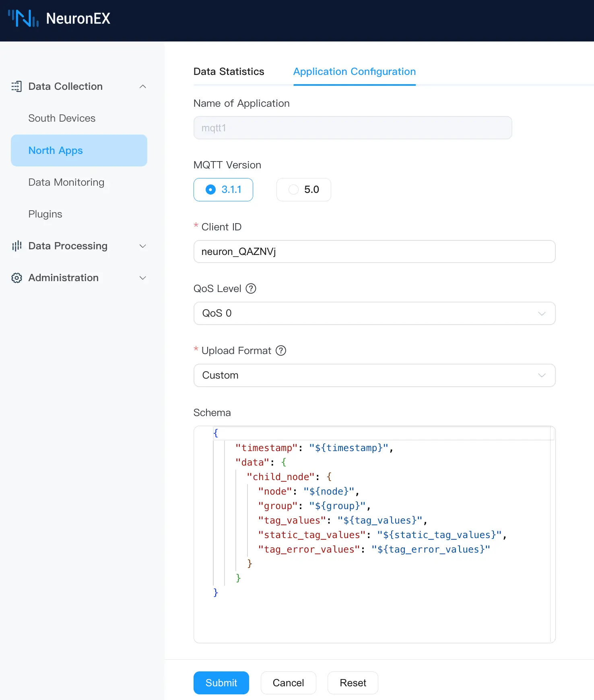
Task: Click the NeuronEX logo icon
Action: (x=23, y=19)
